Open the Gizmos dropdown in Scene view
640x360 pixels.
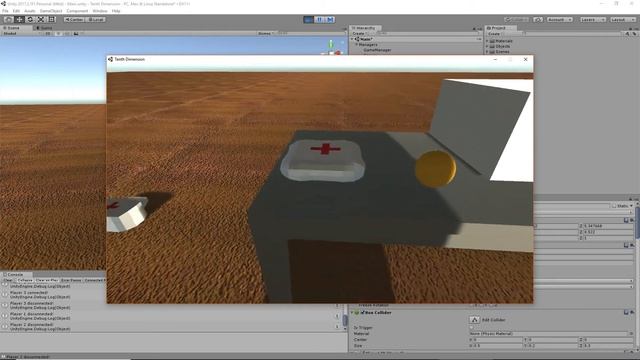pos(266,33)
